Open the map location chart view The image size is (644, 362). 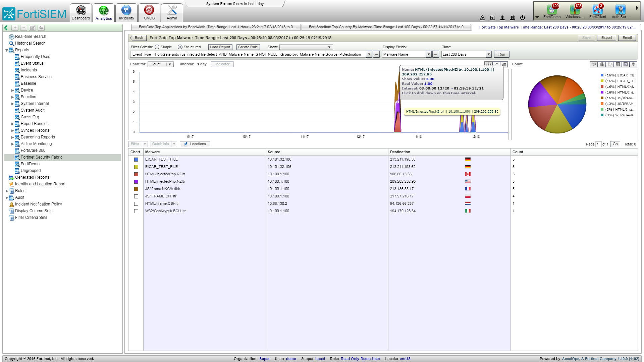633,64
